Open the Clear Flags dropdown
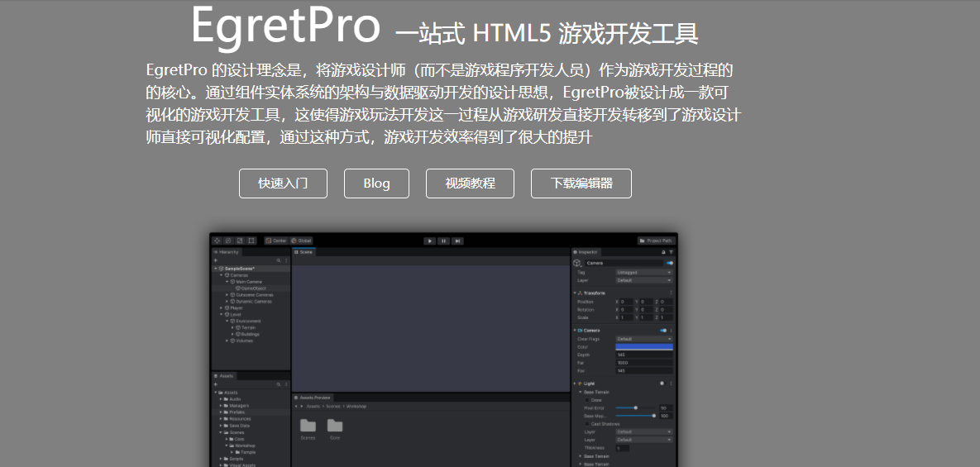This screenshot has height=467, width=980. tap(644, 339)
